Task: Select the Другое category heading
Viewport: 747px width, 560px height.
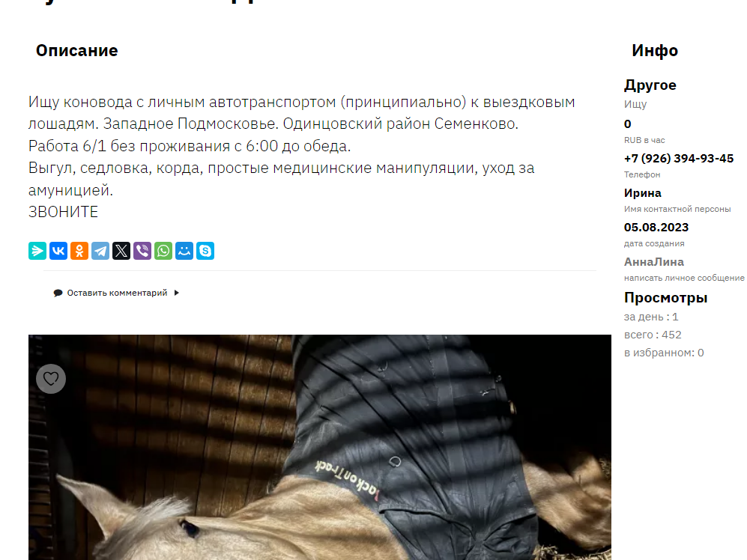Action: point(650,85)
